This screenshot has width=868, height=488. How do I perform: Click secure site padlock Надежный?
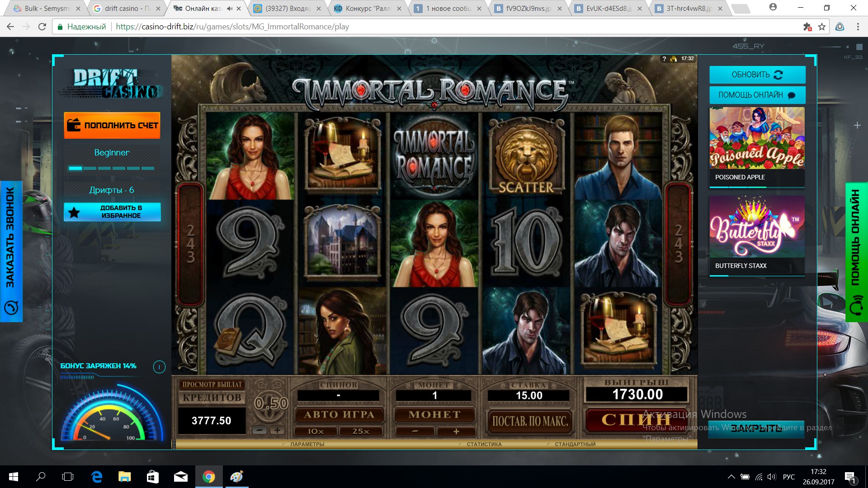[81, 27]
